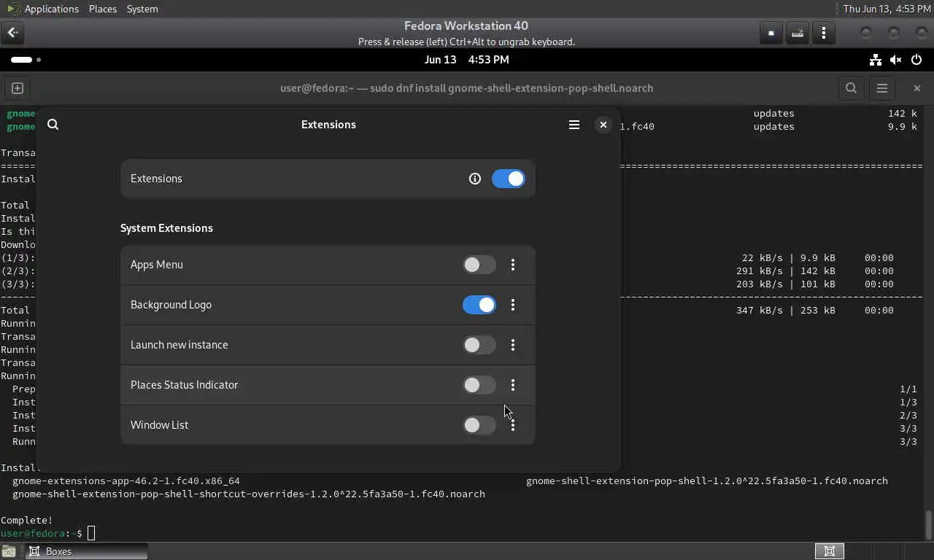
Task: Open Window List three-dot options
Action: click(513, 425)
